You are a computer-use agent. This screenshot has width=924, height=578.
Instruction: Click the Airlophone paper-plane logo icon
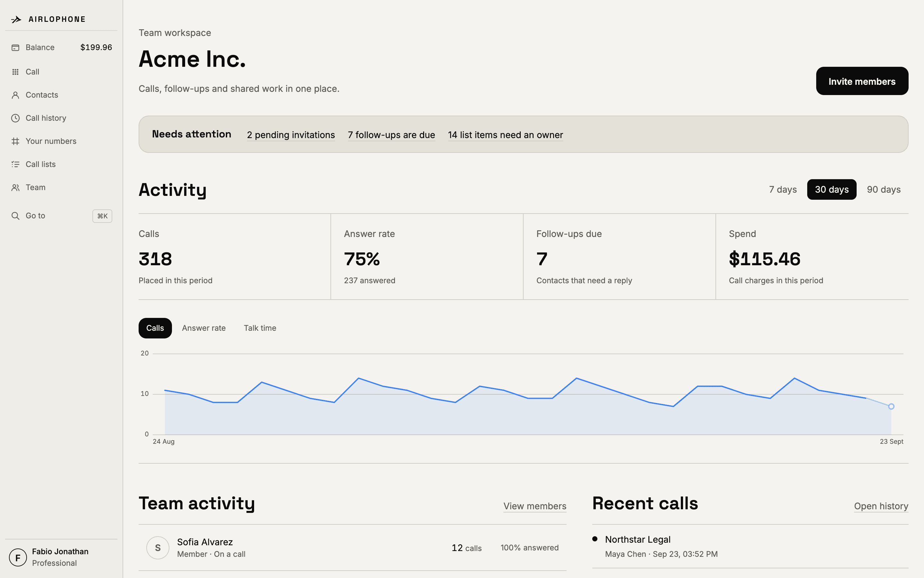click(x=16, y=20)
